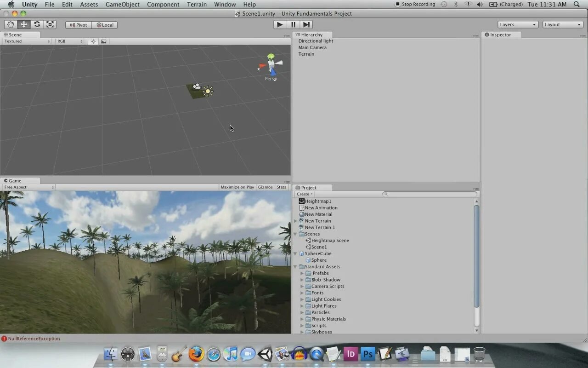The width and height of the screenshot is (588, 368).
Task: Select the Scale tool in toolbar
Action: [50, 24]
